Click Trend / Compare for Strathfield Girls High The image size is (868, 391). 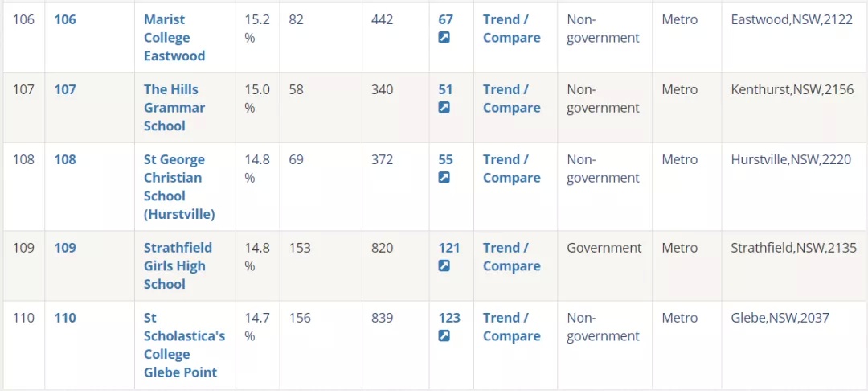511,257
